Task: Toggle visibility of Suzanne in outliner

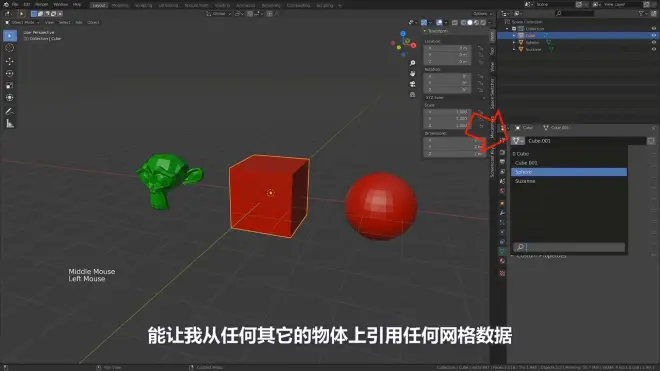Action: 654,49
